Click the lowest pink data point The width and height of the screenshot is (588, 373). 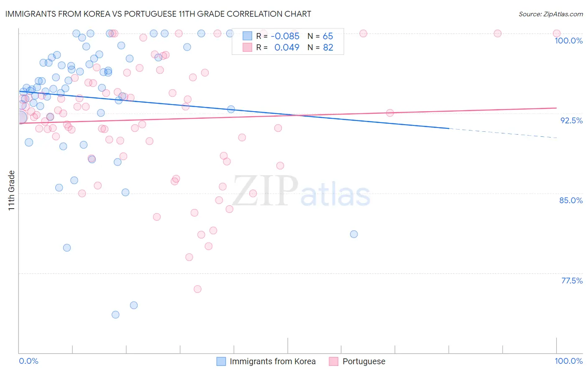(197, 289)
